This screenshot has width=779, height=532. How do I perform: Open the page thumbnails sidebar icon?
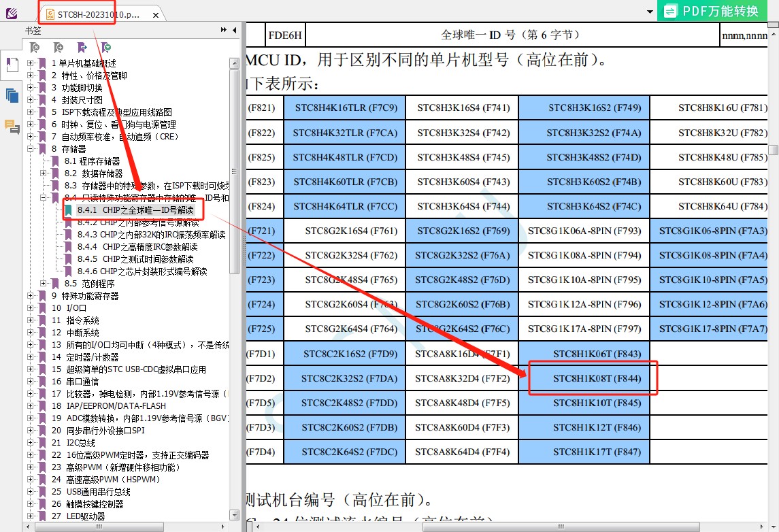pyautogui.click(x=12, y=95)
